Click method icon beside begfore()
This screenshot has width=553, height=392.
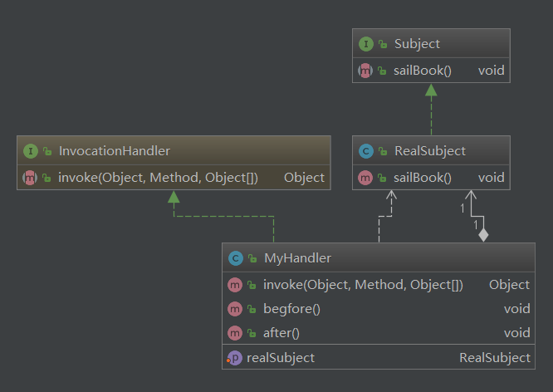(235, 309)
